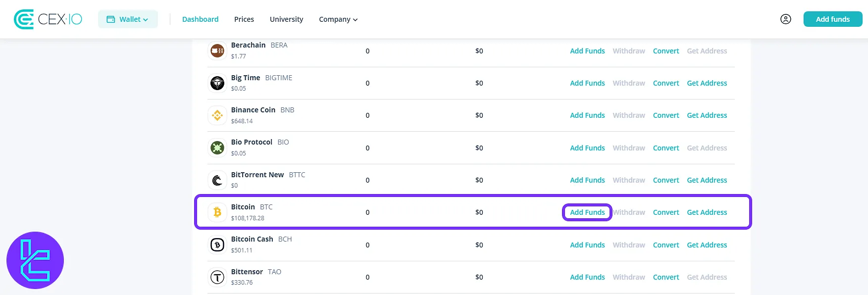Convert Bittensor
This screenshot has width=868, height=295.
click(x=666, y=277)
